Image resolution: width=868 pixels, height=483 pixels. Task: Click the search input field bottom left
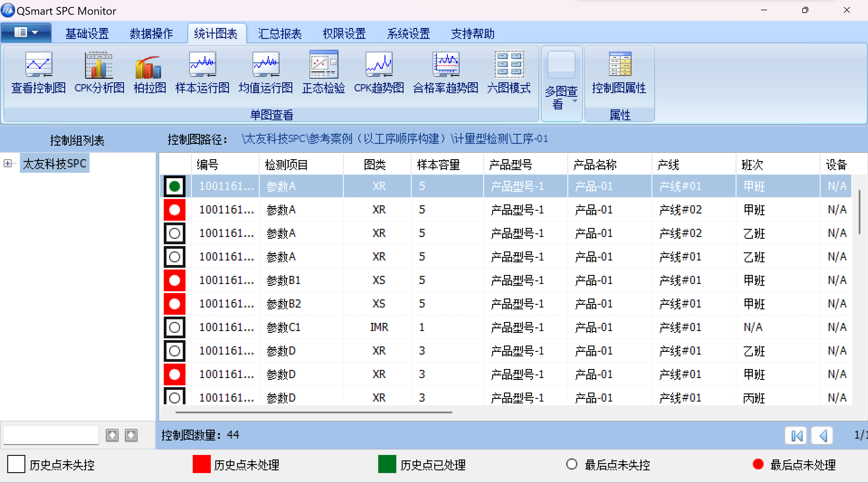(51, 435)
